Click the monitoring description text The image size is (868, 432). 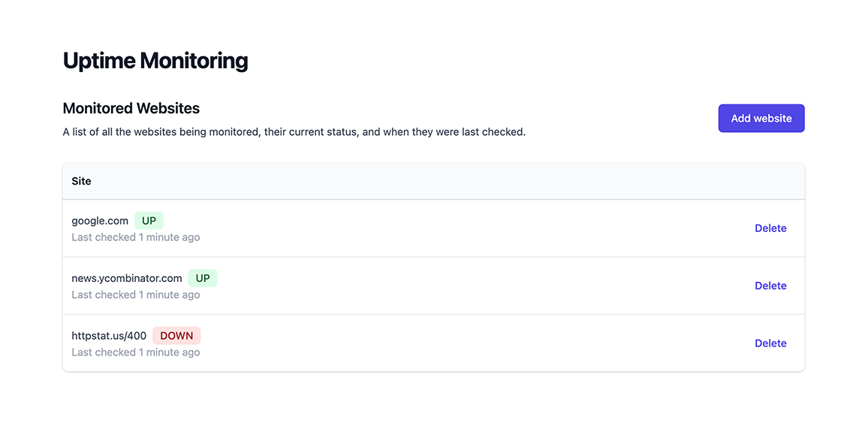pyautogui.click(x=294, y=131)
